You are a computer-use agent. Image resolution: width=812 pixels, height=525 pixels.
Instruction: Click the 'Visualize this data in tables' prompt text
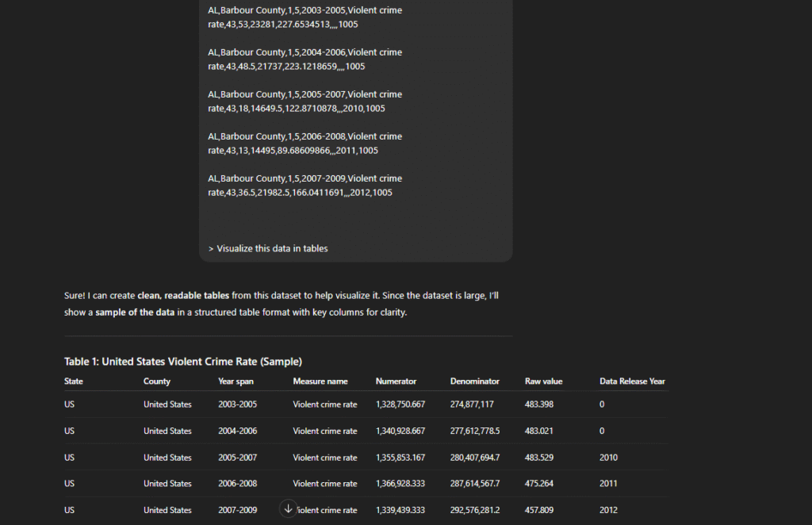pos(268,248)
